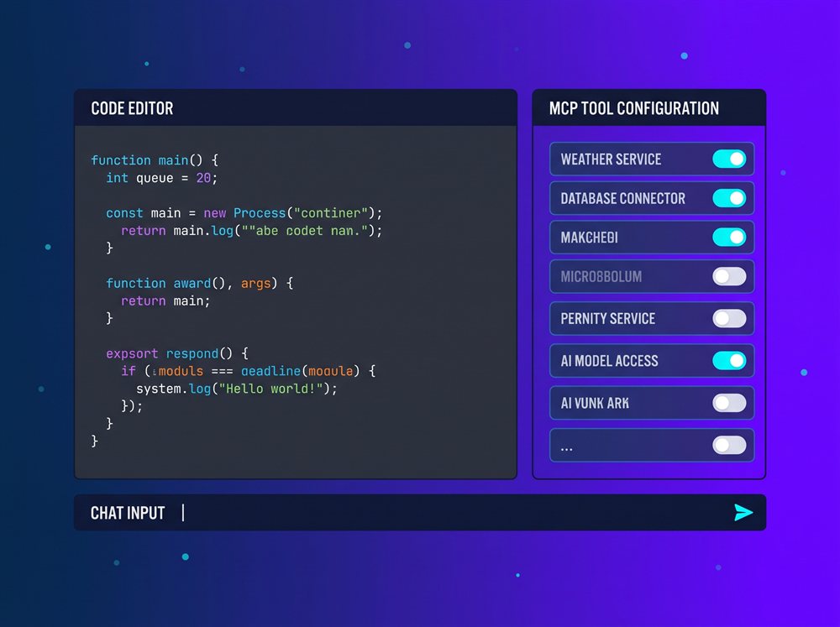Click the AI Model Access label
Viewport: 840px width, 627px height.
(609, 361)
